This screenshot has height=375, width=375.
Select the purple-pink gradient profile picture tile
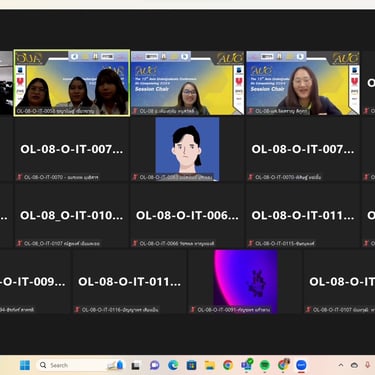pyautogui.click(x=246, y=282)
